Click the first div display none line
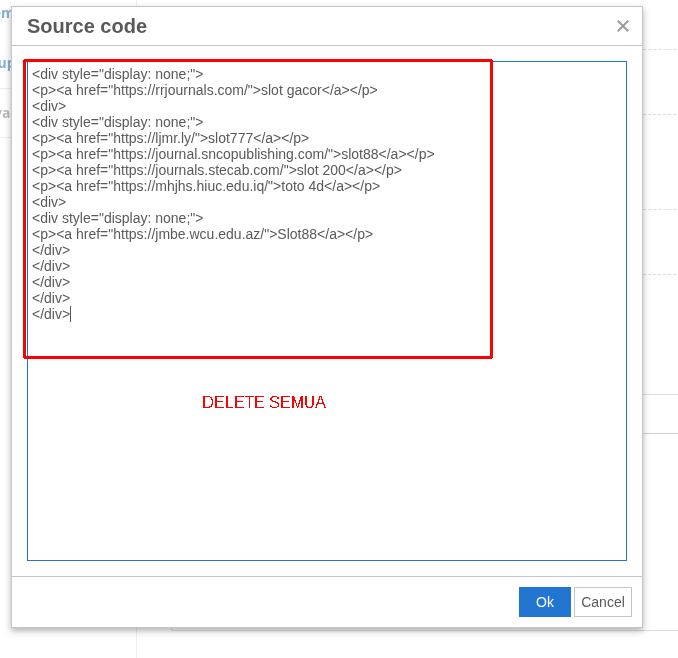678x658 pixels. click(x=117, y=74)
